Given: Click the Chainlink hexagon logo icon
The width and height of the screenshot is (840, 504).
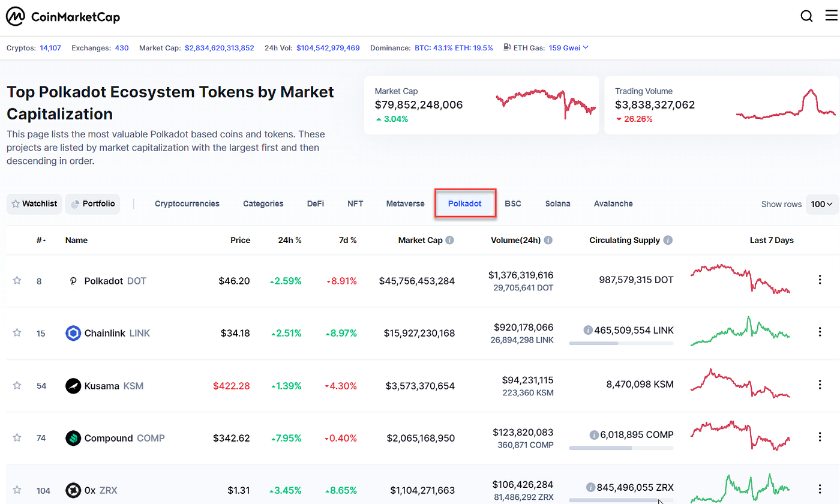Looking at the screenshot, I should [73, 333].
